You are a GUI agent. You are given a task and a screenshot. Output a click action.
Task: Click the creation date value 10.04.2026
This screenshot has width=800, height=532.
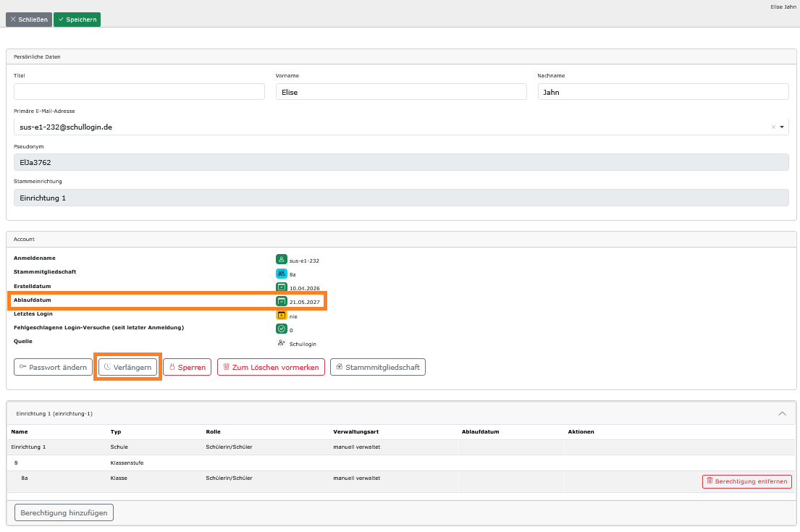click(305, 288)
